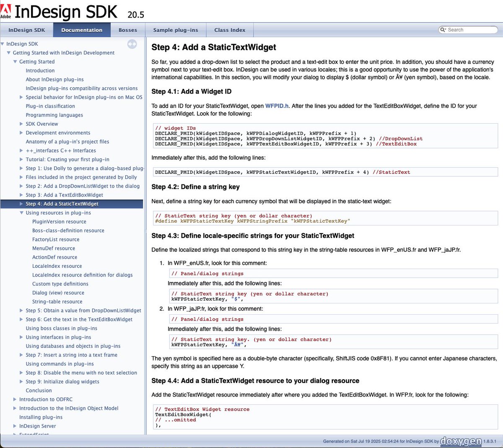503x448 pixels.
Task: Expand Step 8: Disable the menu node
Action: click(x=21, y=373)
